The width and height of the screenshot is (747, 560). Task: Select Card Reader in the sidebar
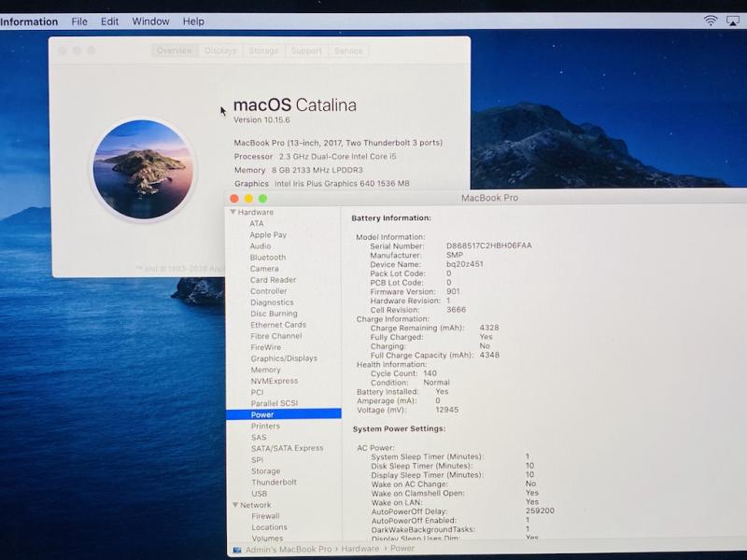pos(273,280)
